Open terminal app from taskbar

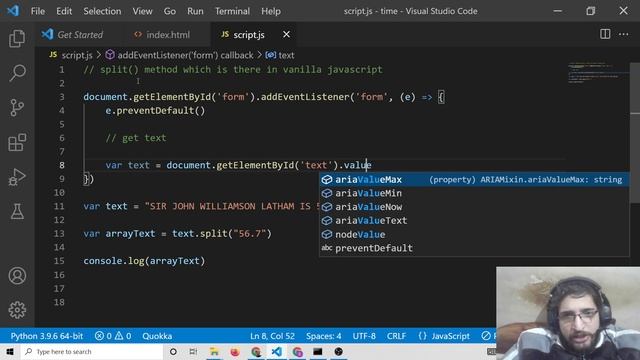point(318,351)
